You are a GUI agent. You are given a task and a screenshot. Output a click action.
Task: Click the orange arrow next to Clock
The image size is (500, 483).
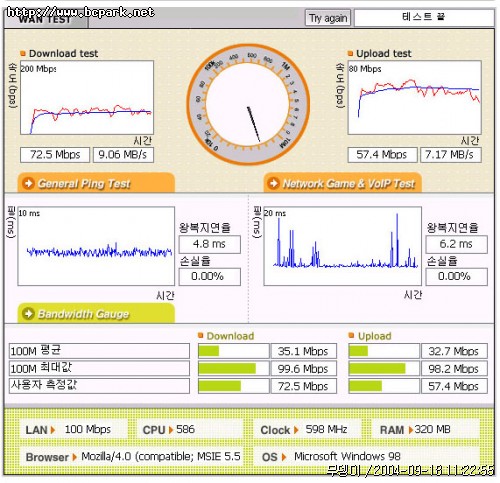[x=296, y=430]
